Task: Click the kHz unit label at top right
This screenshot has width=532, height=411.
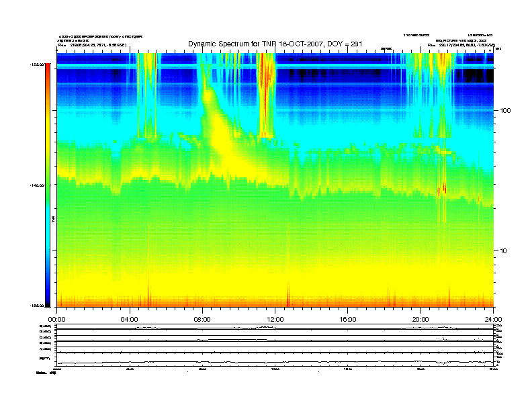Action: [498, 49]
